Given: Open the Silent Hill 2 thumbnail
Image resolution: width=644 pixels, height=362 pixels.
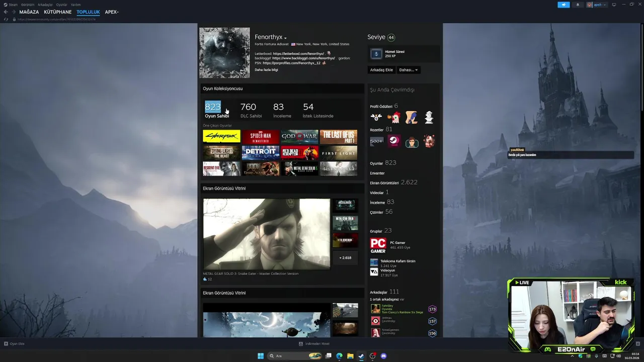Looking at the screenshot, I should click(339, 168).
